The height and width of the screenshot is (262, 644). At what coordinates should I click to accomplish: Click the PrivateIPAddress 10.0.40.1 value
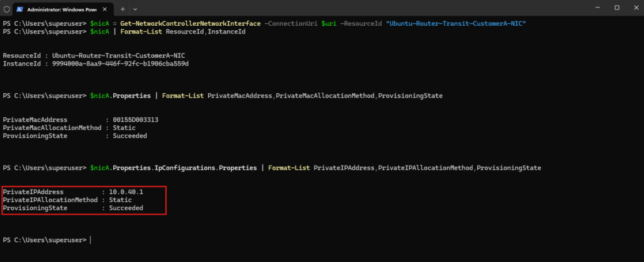pyautogui.click(x=126, y=192)
